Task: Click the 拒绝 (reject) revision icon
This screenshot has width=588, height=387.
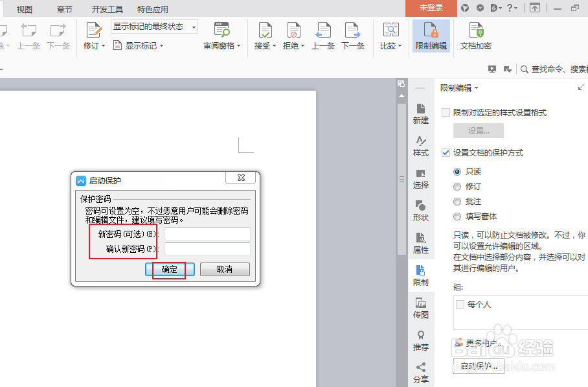Action: [293, 32]
